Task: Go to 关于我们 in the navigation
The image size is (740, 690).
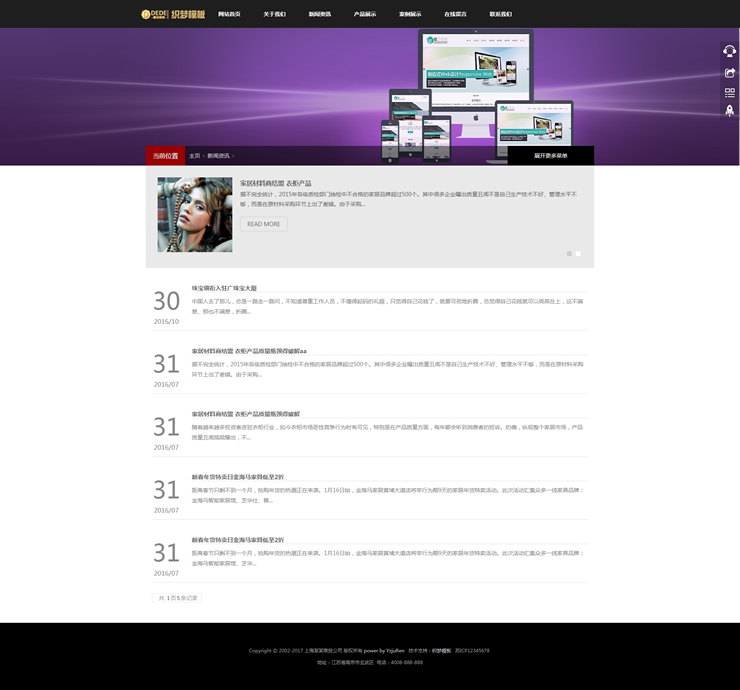Action: pyautogui.click(x=274, y=14)
